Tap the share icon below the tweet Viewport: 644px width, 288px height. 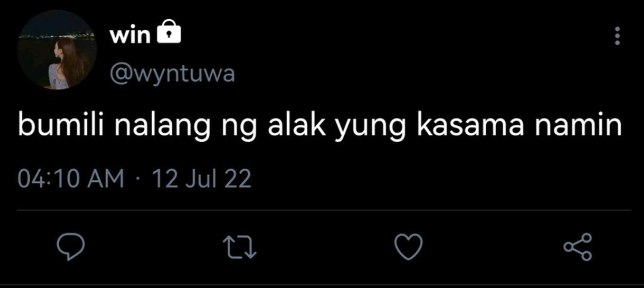[x=577, y=247]
